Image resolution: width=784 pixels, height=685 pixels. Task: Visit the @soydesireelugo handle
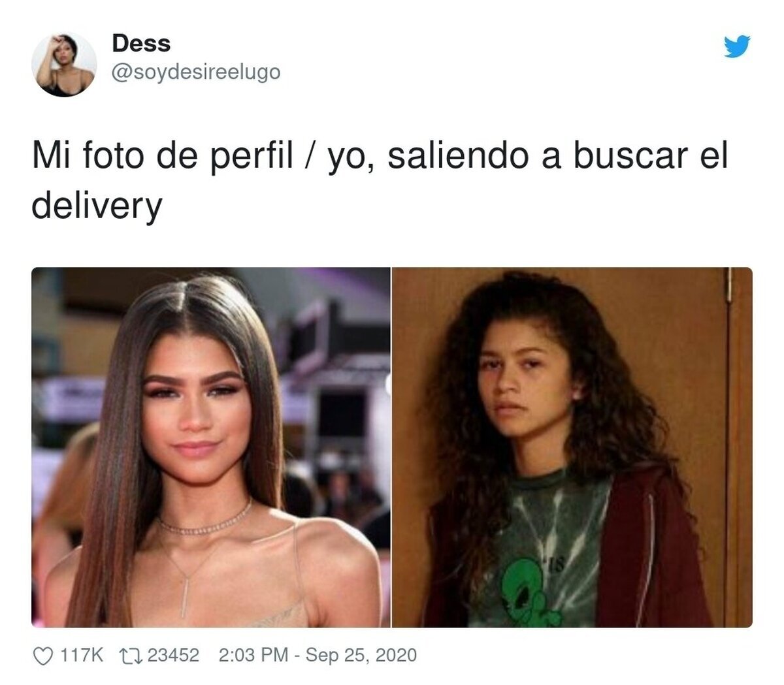196,72
